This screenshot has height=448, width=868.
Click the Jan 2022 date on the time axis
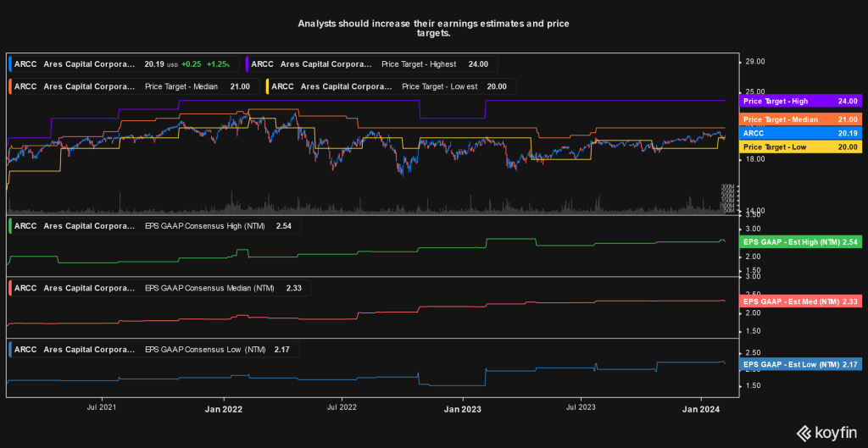[x=224, y=409]
